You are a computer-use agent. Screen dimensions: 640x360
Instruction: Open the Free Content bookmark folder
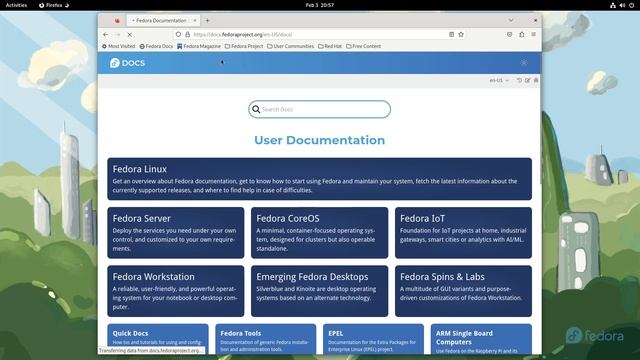[x=363, y=47]
